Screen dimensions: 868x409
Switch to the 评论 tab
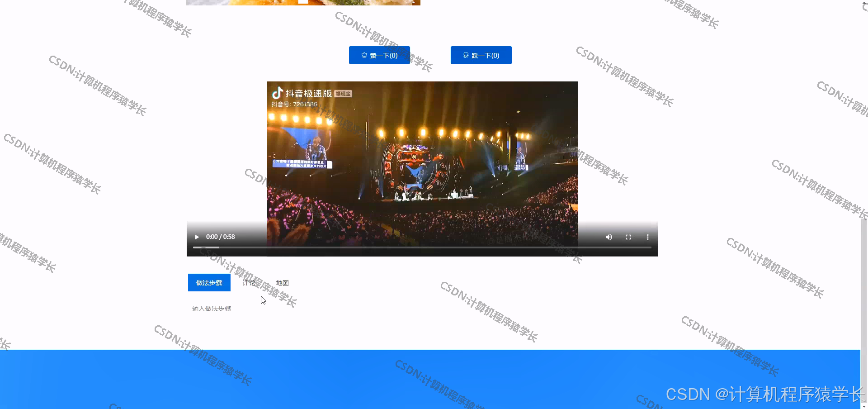[249, 283]
